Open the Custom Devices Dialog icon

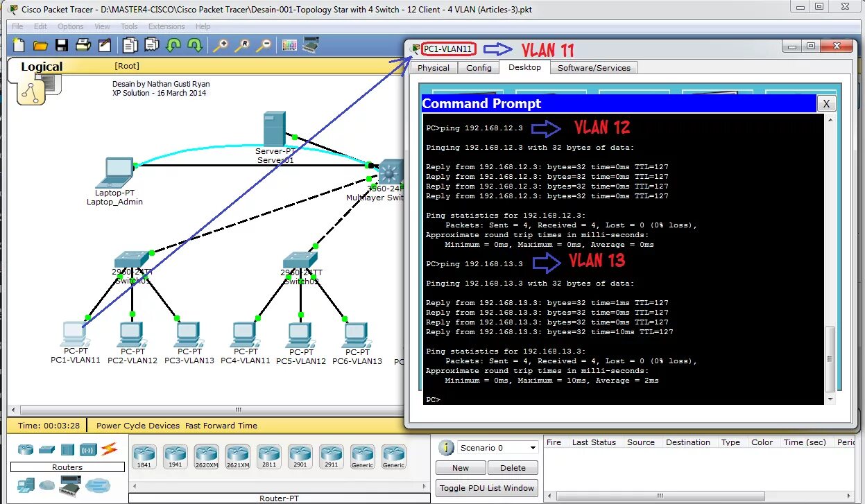point(311,46)
